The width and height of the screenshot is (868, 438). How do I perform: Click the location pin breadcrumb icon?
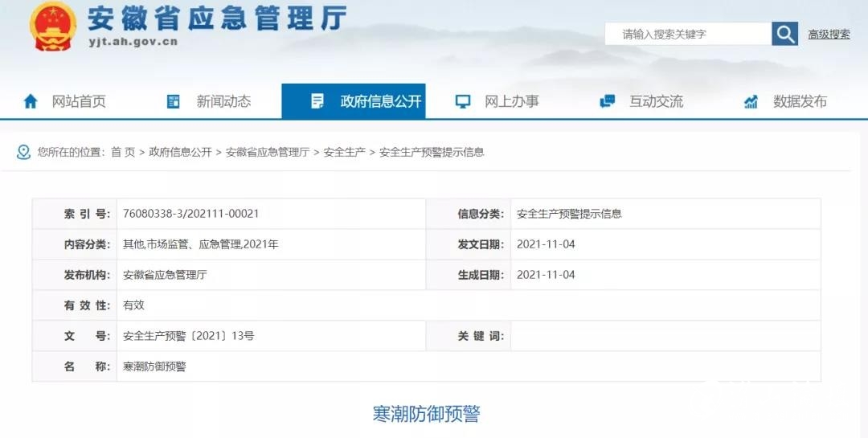(x=23, y=152)
